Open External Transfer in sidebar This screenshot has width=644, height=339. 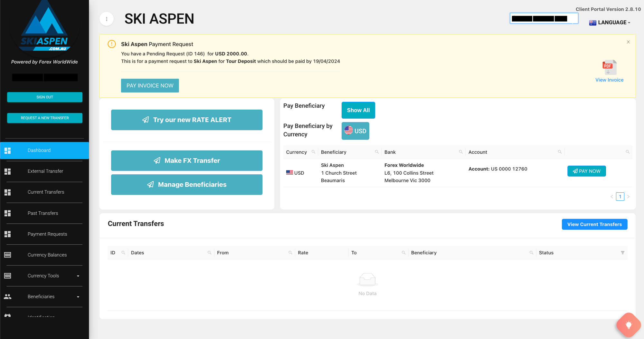pyautogui.click(x=45, y=171)
